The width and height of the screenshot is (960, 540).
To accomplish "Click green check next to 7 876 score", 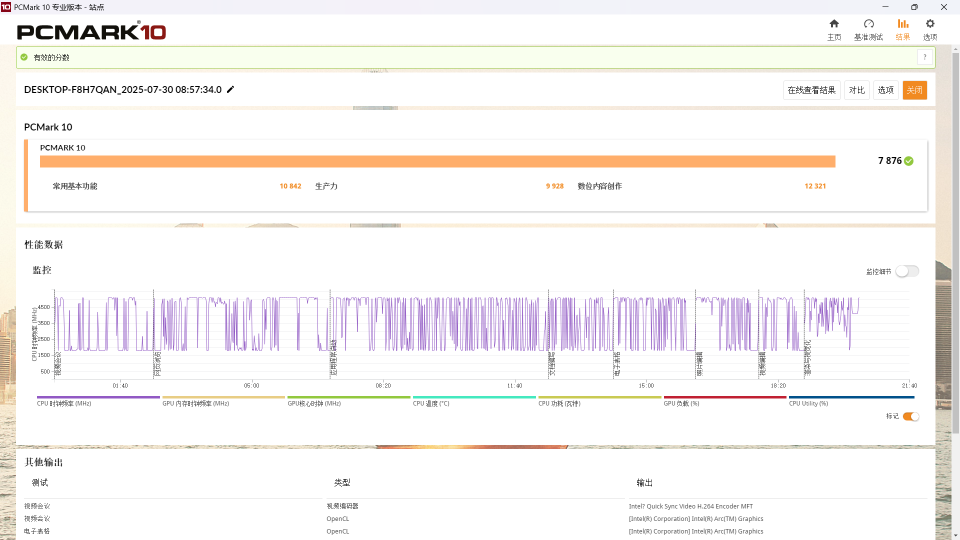I will click(909, 161).
